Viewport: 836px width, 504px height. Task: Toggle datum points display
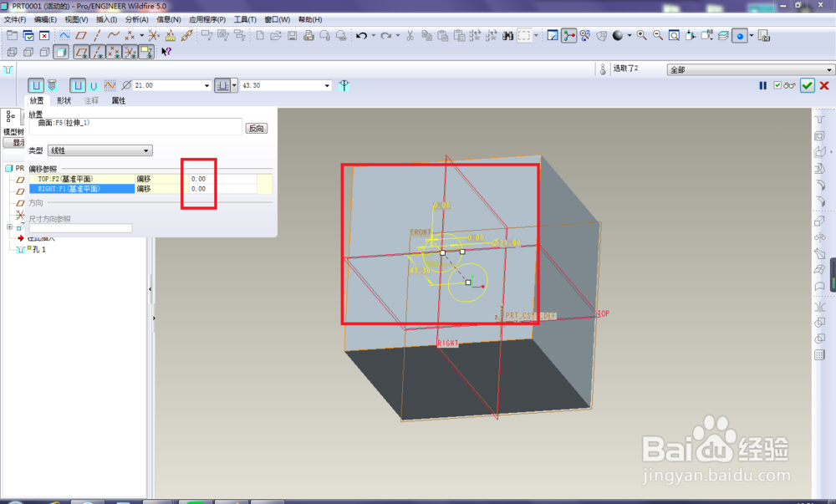114,52
